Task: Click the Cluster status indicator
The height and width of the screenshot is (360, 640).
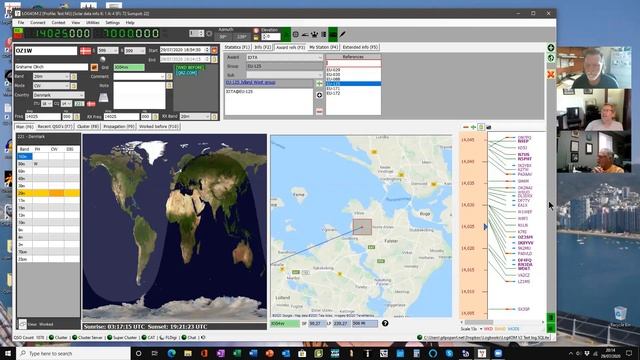Action: pyautogui.click(x=58, y=338)
